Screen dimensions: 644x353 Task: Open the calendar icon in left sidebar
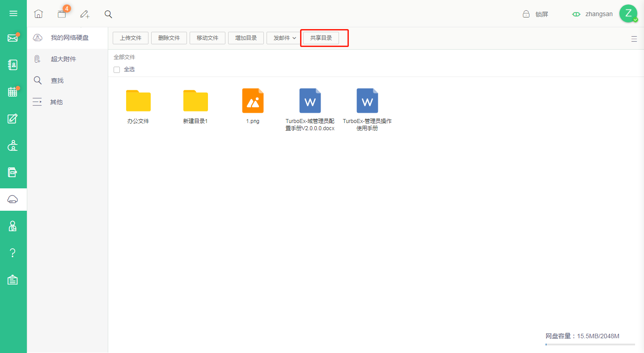coord(13,92)
